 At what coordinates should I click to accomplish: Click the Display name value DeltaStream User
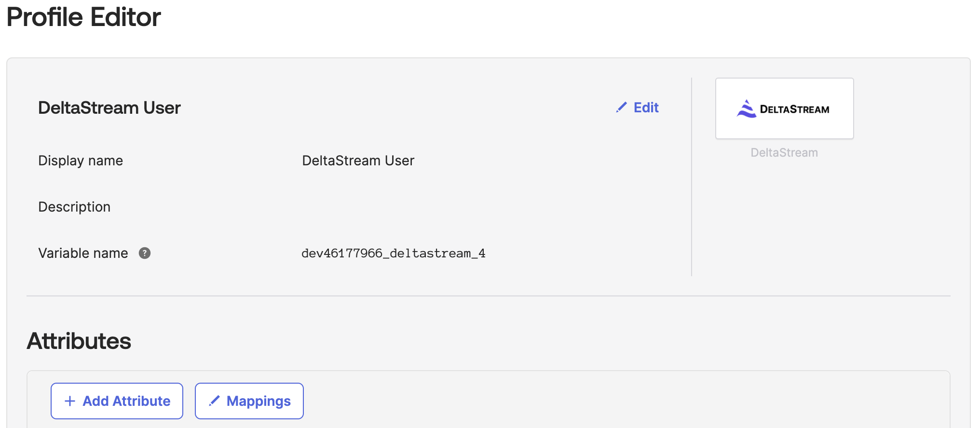point(358,160)
